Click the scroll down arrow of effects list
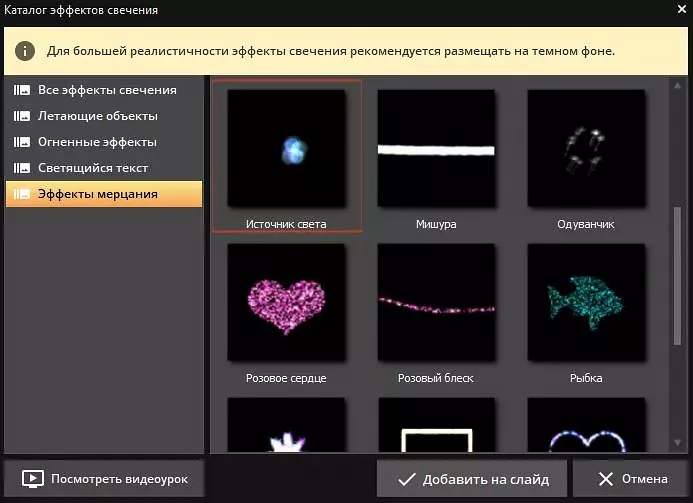 click(x=678, y=442)
